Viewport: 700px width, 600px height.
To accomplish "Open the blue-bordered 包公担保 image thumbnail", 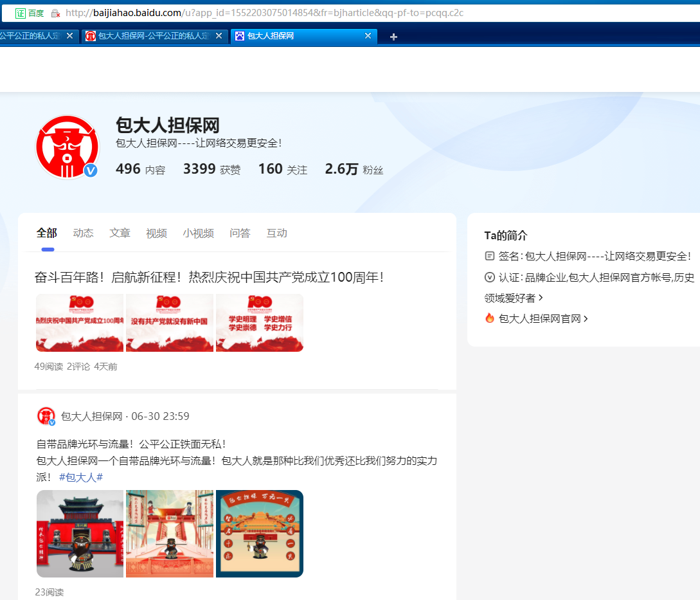I will (260, 533).
